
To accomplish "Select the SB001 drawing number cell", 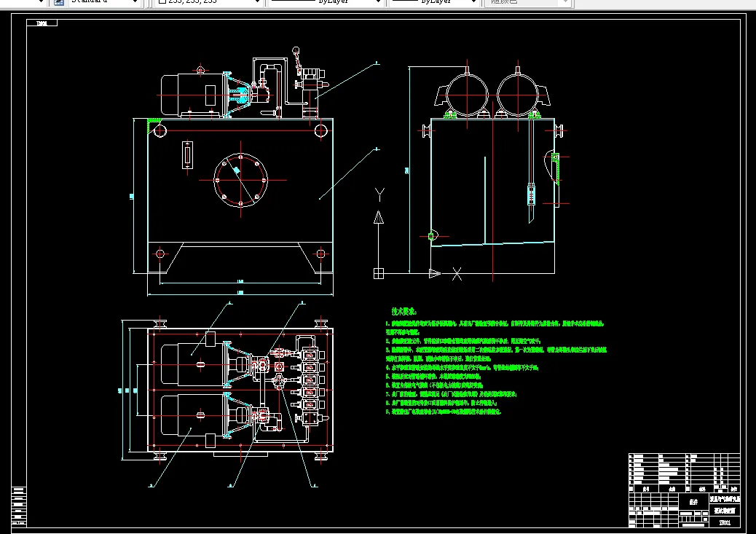I will point(724,522).
